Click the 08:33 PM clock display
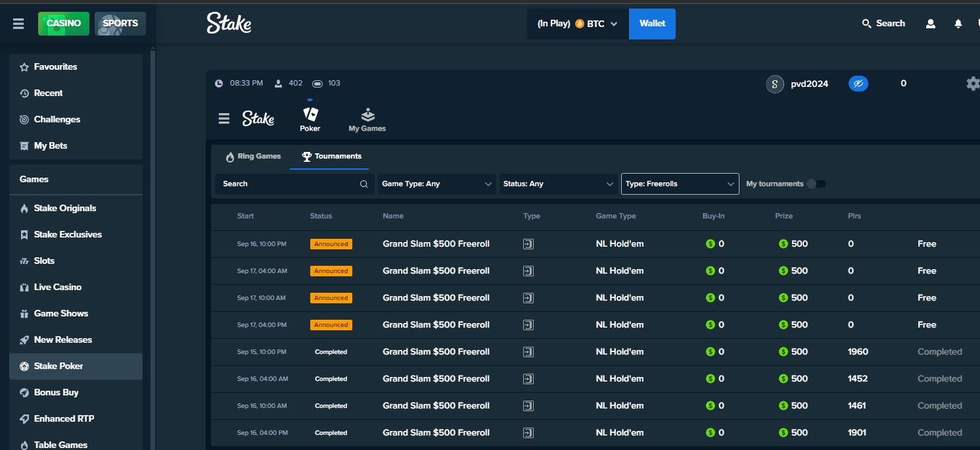This screenshot has height=450, width=980. point(239,84)
